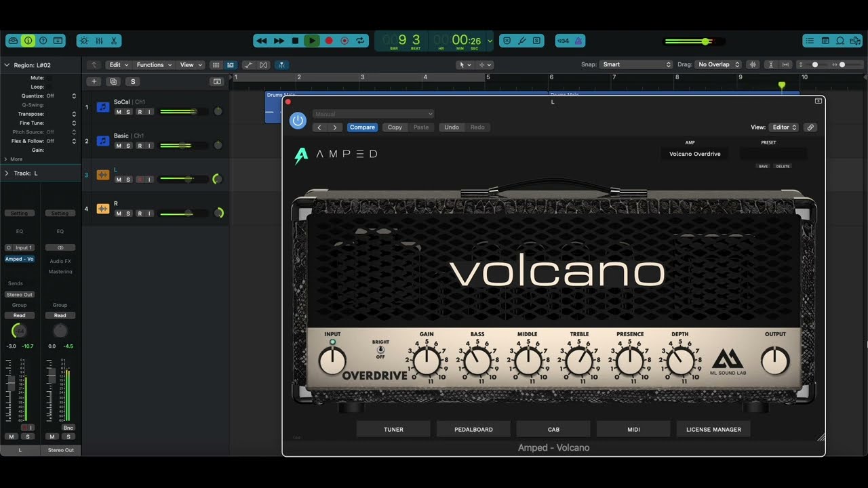
Task: Open Quick Help question-mark icon
Action: point(43,41)
